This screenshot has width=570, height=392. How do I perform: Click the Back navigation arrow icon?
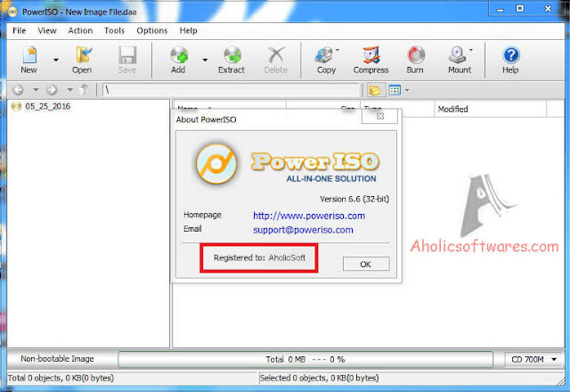coord(18,89)
